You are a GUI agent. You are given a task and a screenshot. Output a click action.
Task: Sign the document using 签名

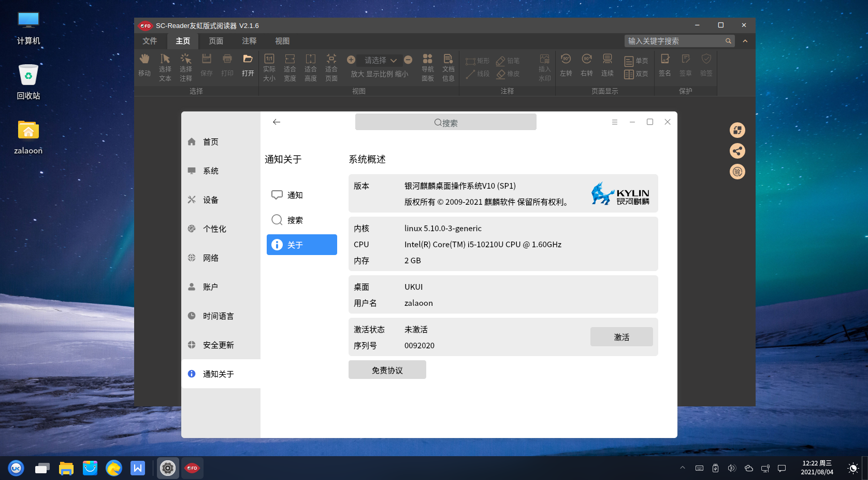pos(664,66)
